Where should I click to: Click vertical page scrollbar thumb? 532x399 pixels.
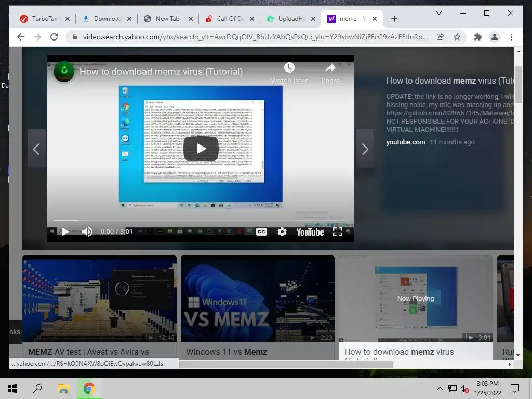518,84
